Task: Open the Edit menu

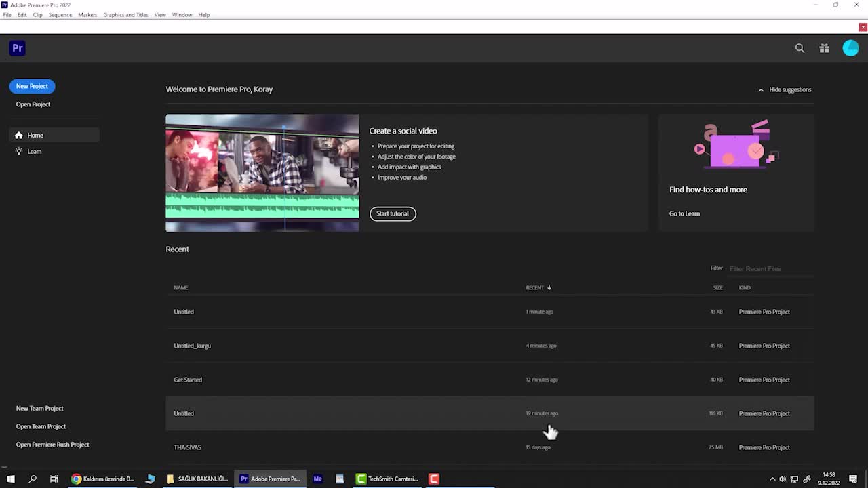Action: (22, 14)
